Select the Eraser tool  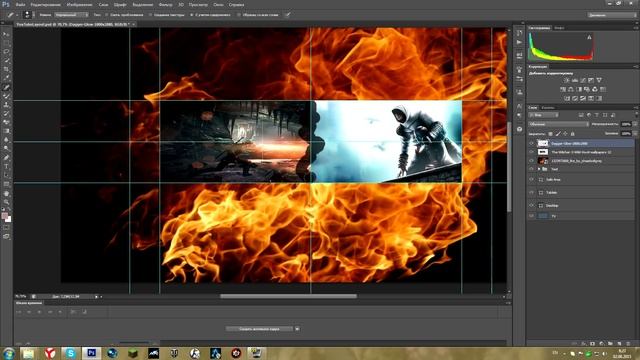(x=6, y=122)
